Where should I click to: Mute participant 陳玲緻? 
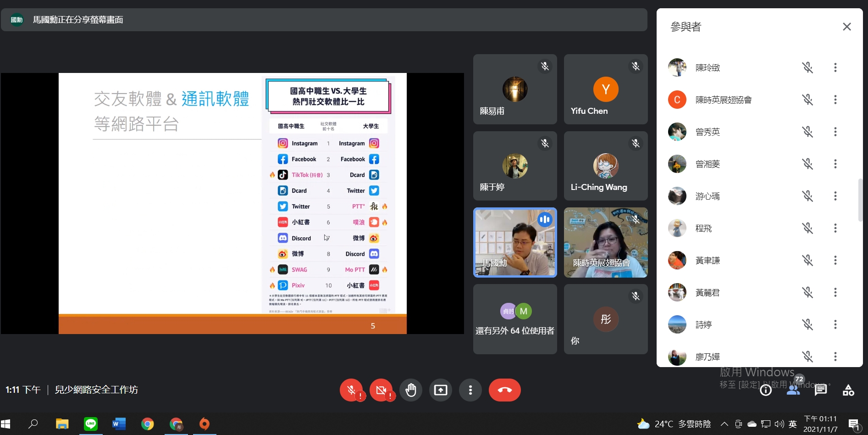click(x=807, y=67)
